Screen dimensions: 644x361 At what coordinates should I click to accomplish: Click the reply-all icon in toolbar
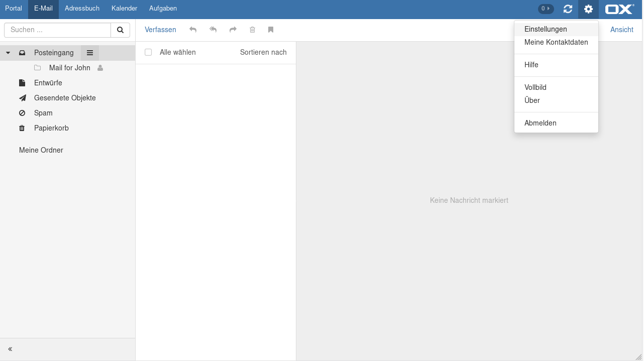213,30
